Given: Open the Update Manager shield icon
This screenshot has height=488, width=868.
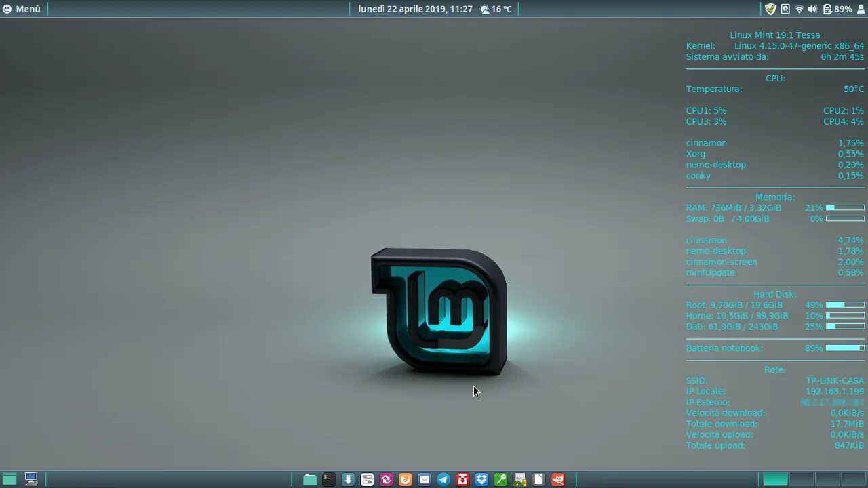Looking at the screenshot, I should click(770, 9).
